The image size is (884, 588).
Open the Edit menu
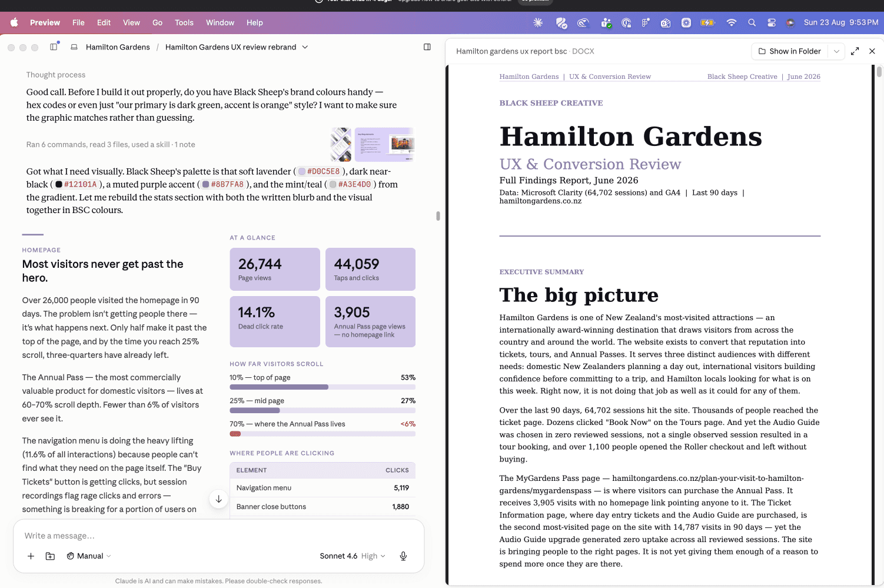click(104, 22)
